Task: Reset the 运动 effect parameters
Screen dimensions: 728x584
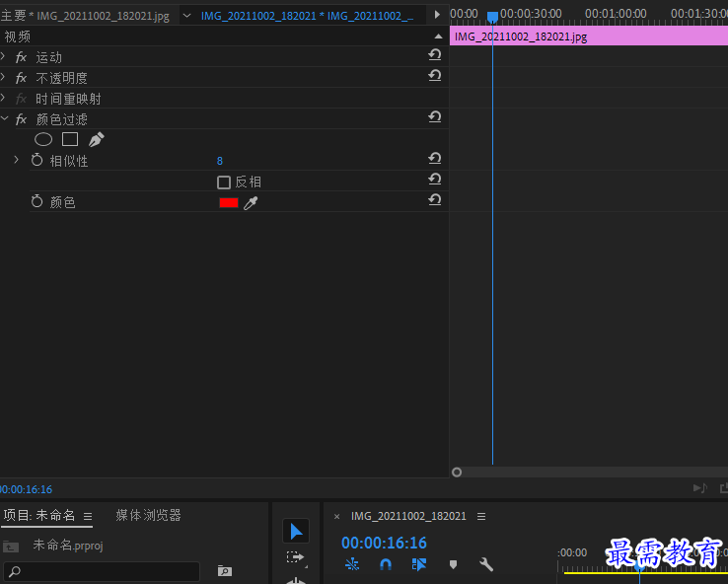Action: click(x=435, y=55)
